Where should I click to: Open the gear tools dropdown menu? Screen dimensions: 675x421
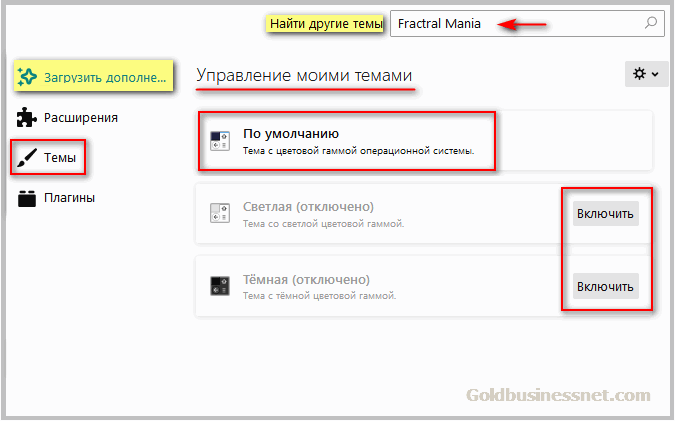646,74
